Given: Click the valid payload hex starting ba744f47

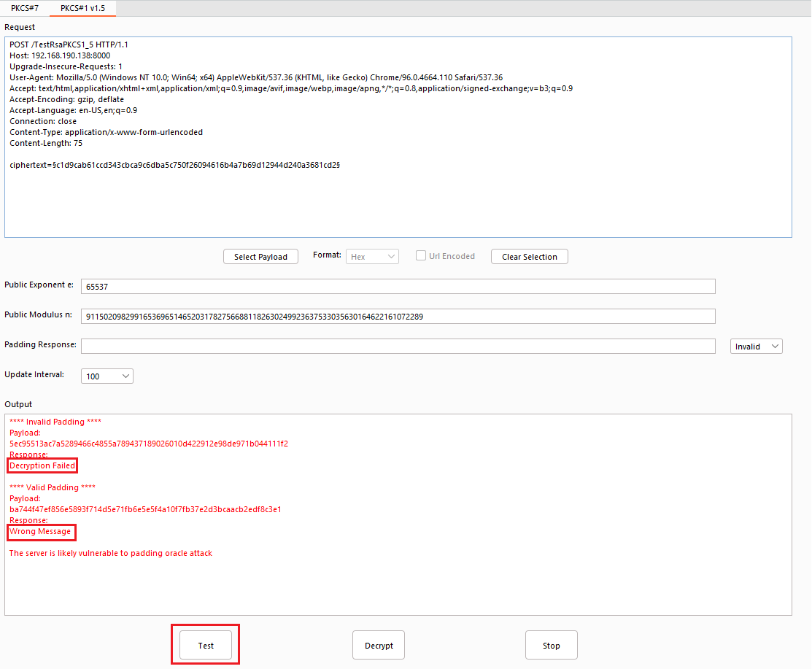Looking at the screenshot, I should (x=145, y=509).
